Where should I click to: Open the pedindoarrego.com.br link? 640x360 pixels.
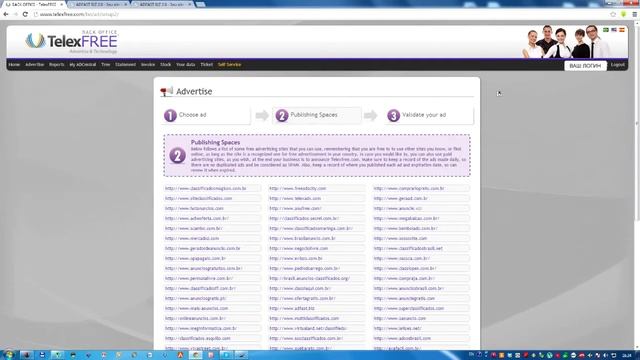304,268
